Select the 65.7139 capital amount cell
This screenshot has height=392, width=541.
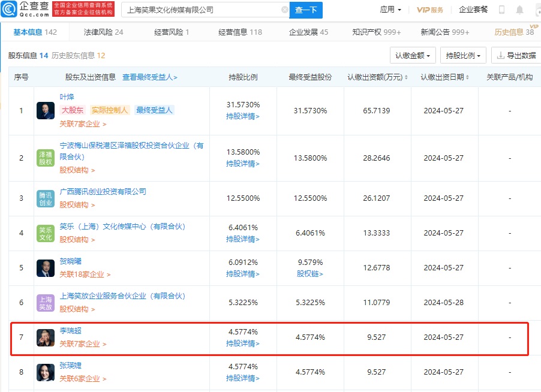(x=377, y=111)
